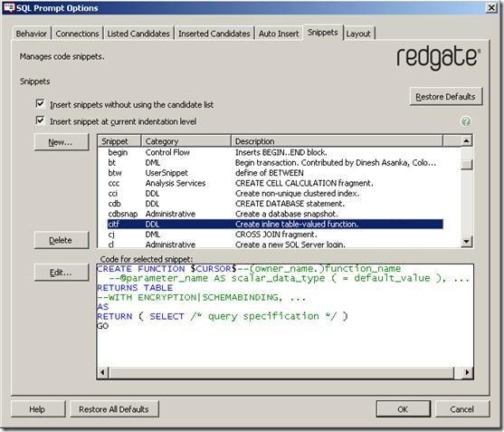Switch to the Layout tab

[358, 34]
